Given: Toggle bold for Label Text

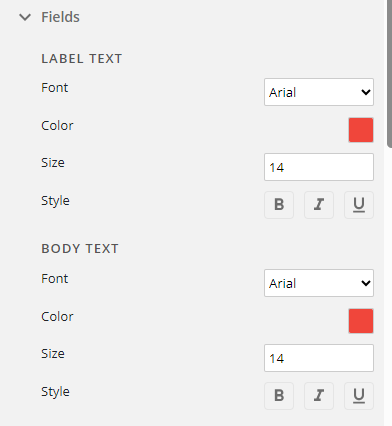Looking at the screenshot, I should point(279,205).
